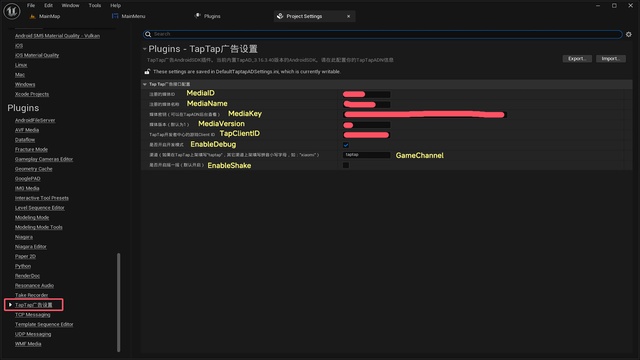
Task: Open the Mac platform settings
Action: pyautogui.click(x=20, y=75)
